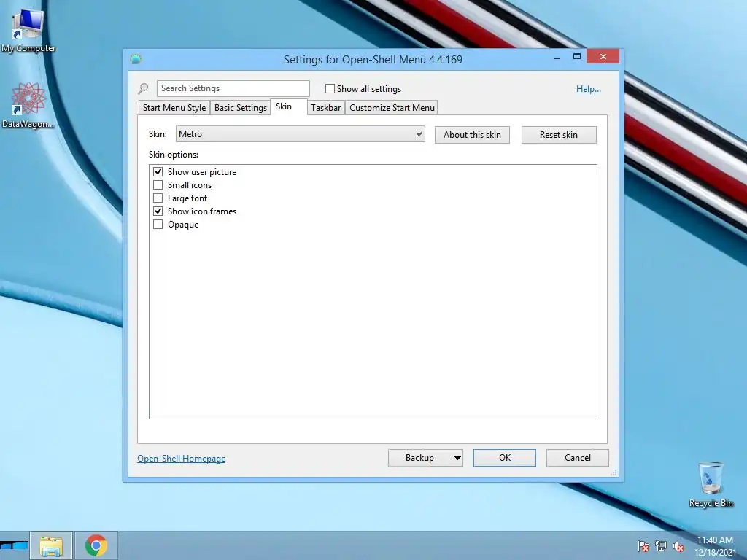Click the muted volume tray icon
Viewport: 747px width, 560px height.
point(678,546)
